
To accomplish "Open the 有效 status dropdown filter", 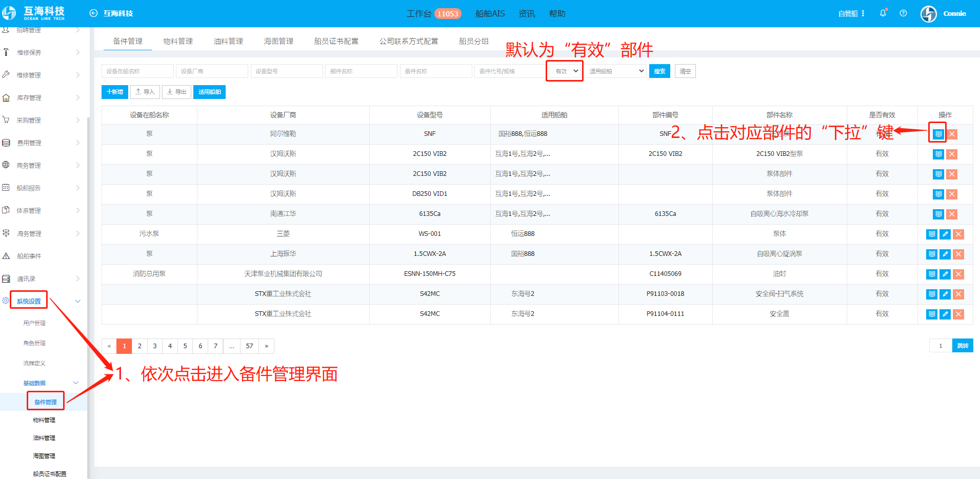I will (566, 71).
